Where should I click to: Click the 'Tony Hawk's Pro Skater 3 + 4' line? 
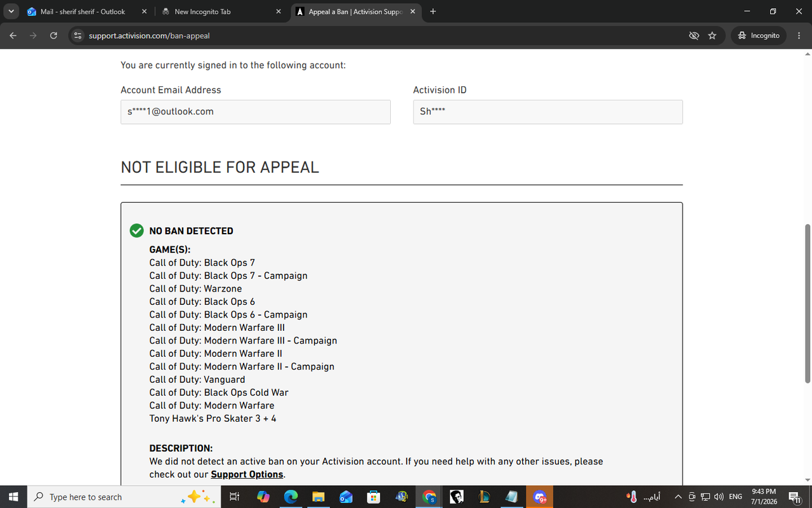[213, 418]
